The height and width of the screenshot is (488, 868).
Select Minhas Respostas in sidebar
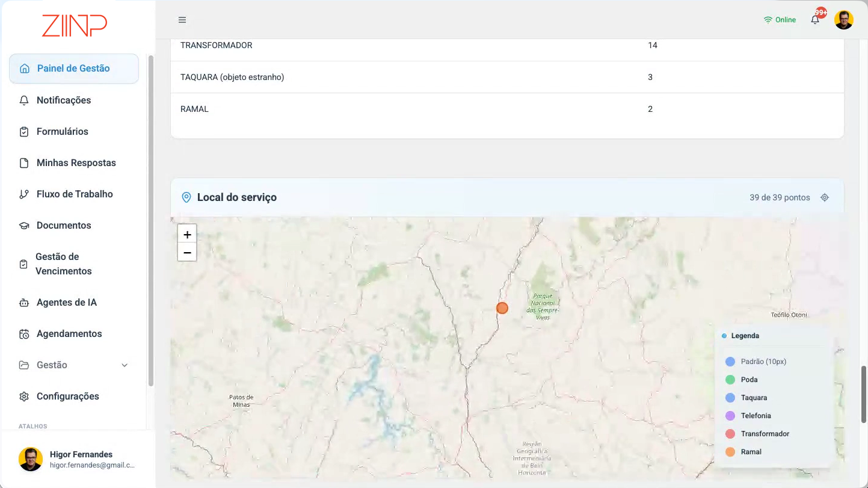[74, 163]
